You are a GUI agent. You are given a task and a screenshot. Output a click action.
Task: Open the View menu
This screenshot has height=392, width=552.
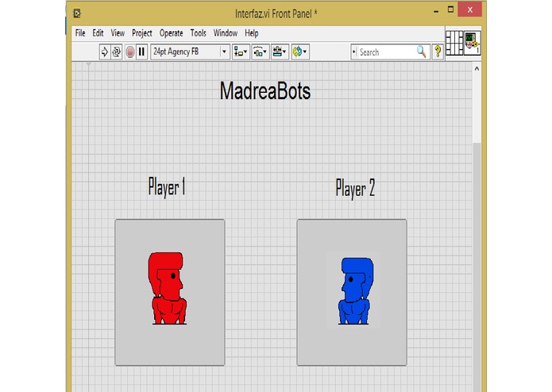point(118,33)
